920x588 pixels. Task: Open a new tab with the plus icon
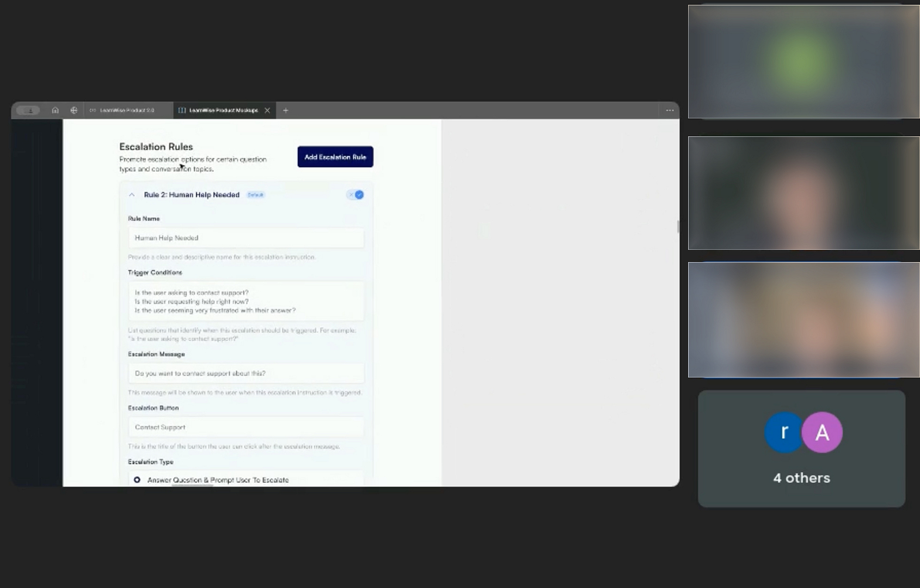coord(285,111)
